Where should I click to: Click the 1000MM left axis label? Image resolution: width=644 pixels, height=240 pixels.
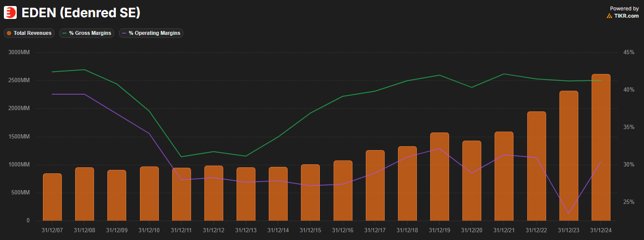[x=19, y=165]
